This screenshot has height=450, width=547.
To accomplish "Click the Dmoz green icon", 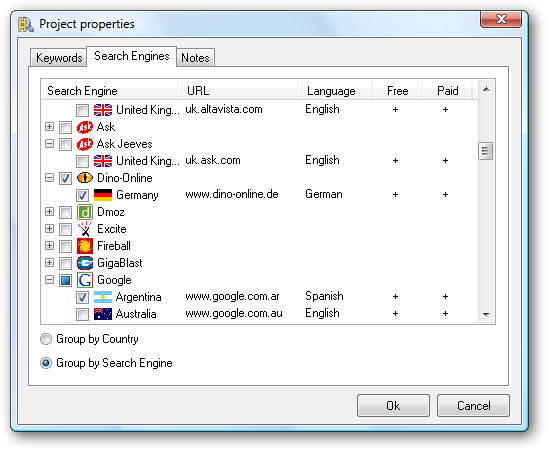I will click(85, 212).
